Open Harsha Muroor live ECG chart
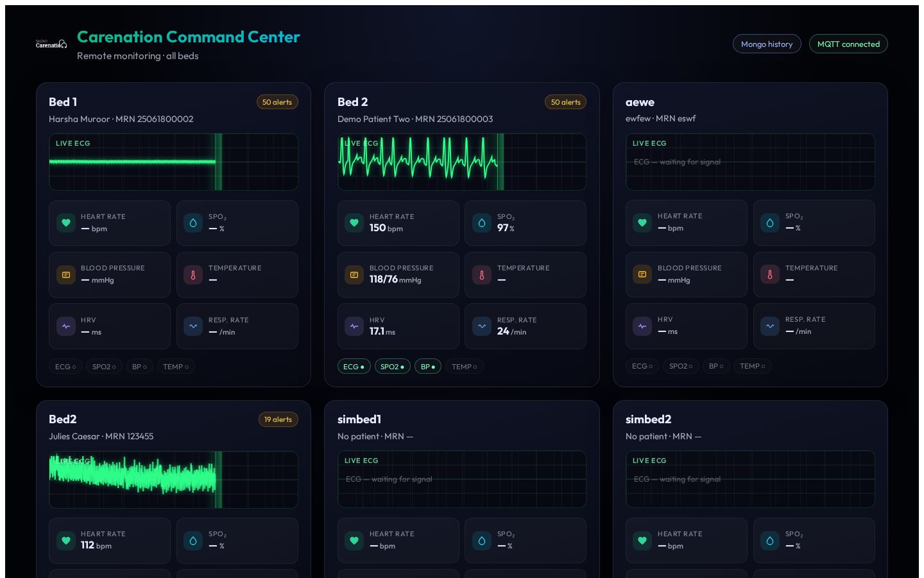Screen dimensions: 924x578 coord(173,162)
